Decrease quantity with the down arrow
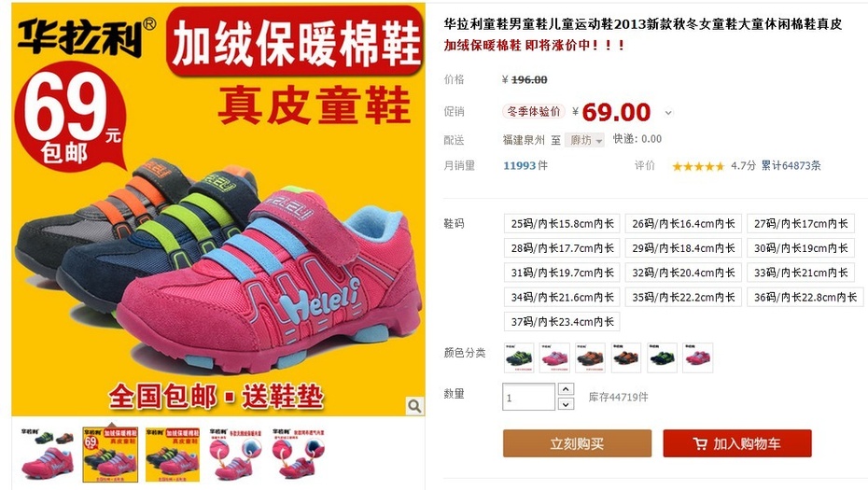The height and width of the screenshot is (490, 868). [x=566, y=404]
